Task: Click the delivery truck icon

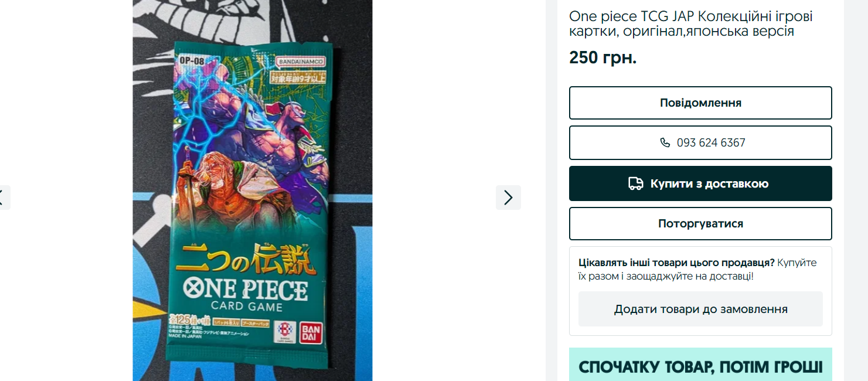Action: tap(636, 183)
